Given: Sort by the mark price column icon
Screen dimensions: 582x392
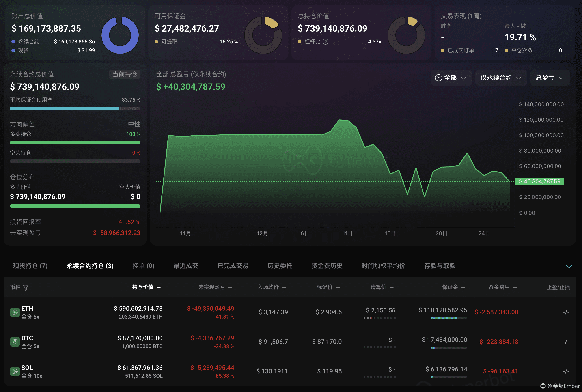Looking at the screenshot, I should pos(338,287).
